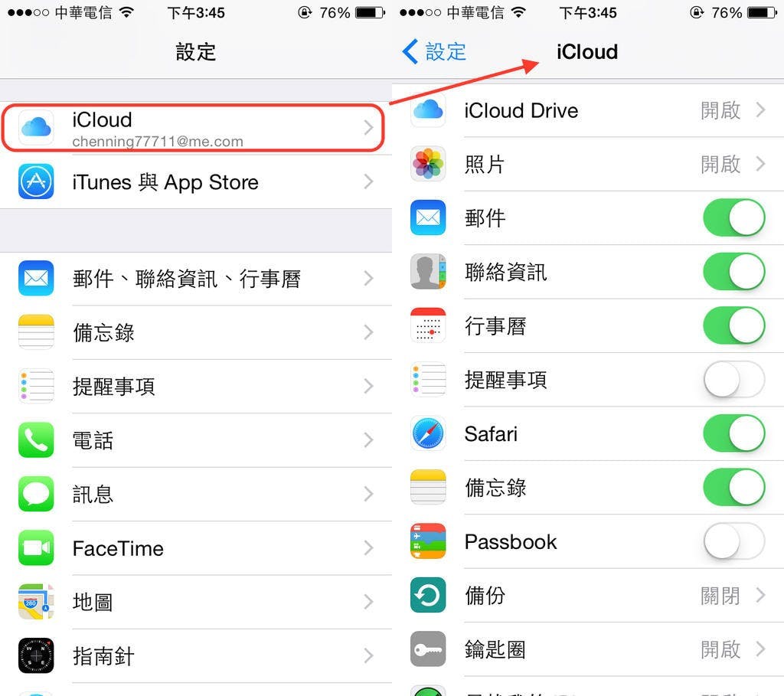Open iTunes 與 App Store row

(x=196, y=181)
